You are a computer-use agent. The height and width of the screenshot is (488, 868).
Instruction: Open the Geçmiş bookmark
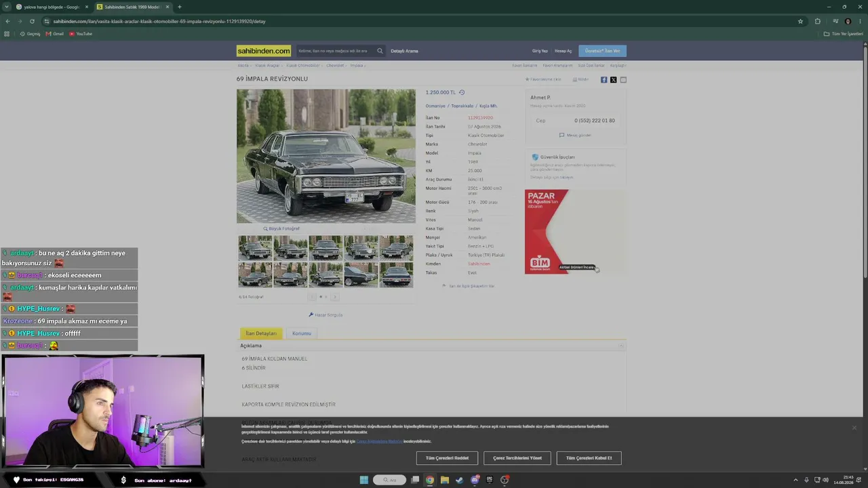(x=31, y=34)
